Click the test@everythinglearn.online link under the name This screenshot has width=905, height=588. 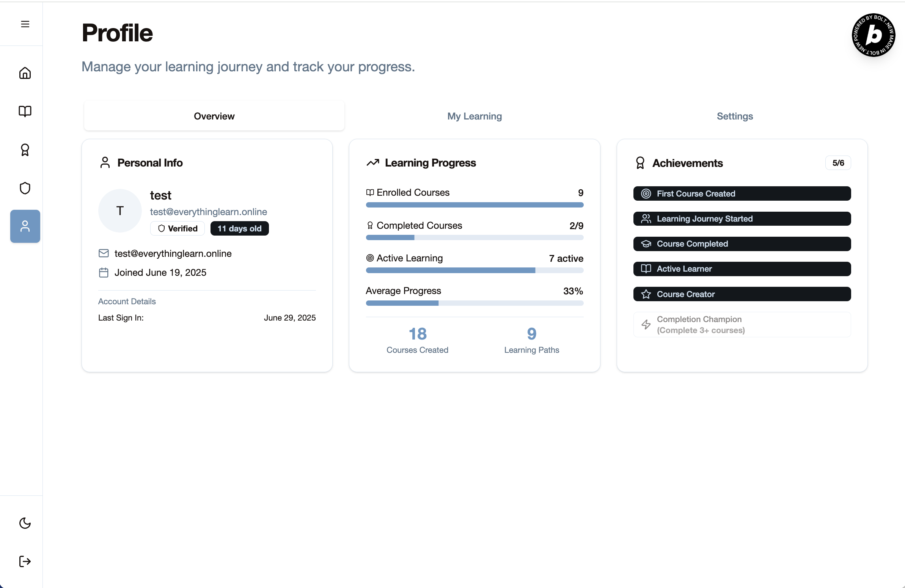208,212
